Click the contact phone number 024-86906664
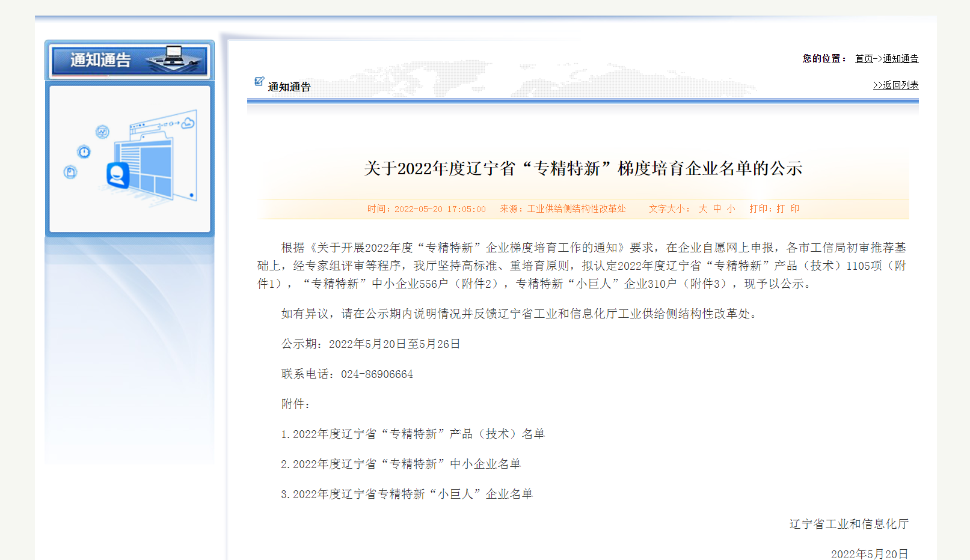Screen dimensions: 970x560 [x=376, y=374]
